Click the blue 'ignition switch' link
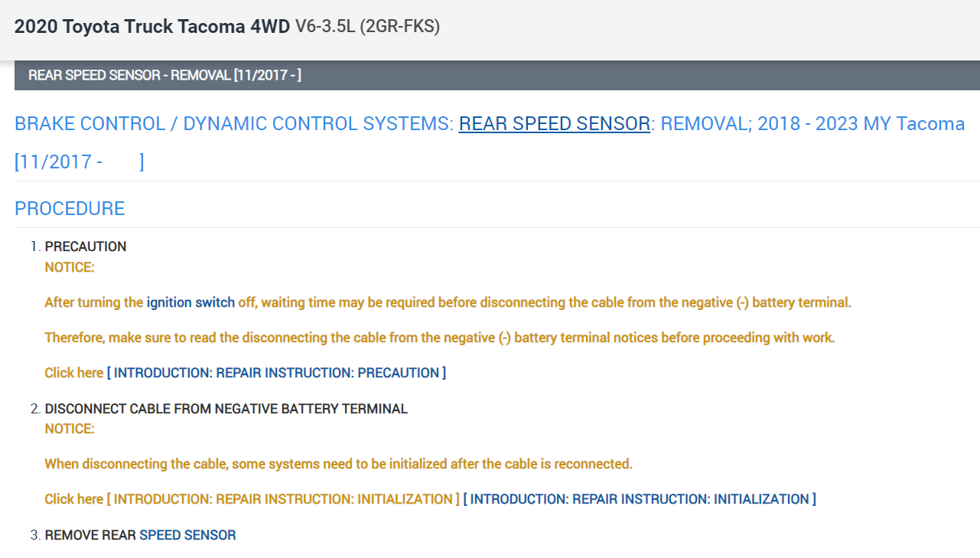Viewport: 980px width, 558px height. [190, 302]
